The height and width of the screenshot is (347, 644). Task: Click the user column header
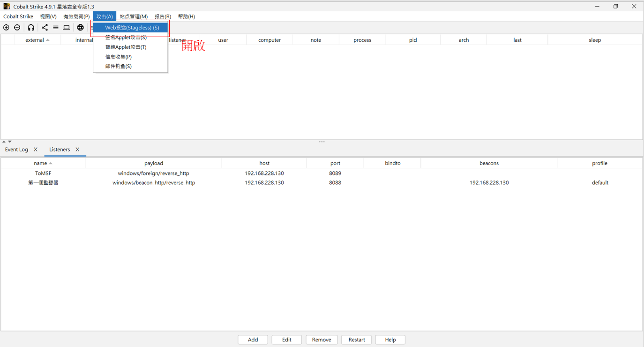tap(223, 40)
